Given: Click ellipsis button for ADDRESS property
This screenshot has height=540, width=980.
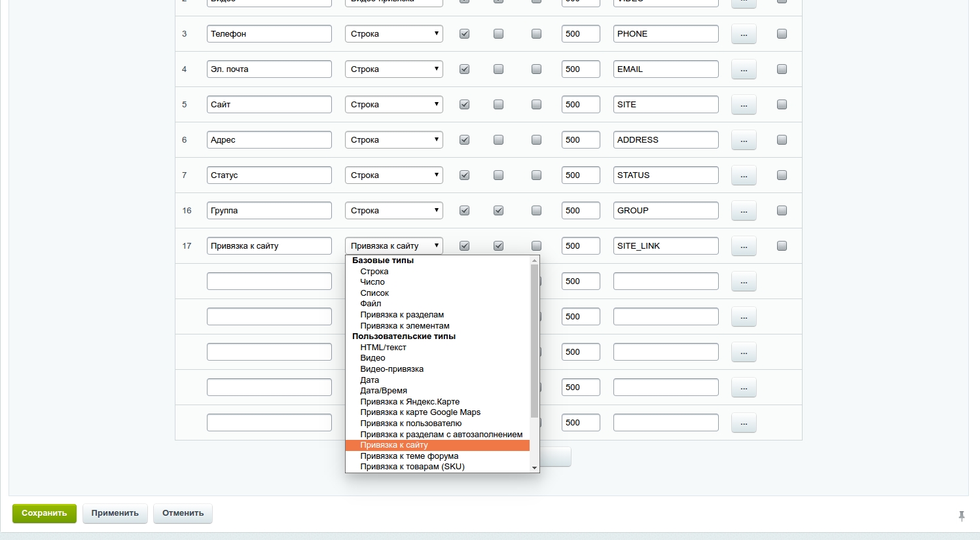Looking at the screenshot, I should click(x=744, y=140).
